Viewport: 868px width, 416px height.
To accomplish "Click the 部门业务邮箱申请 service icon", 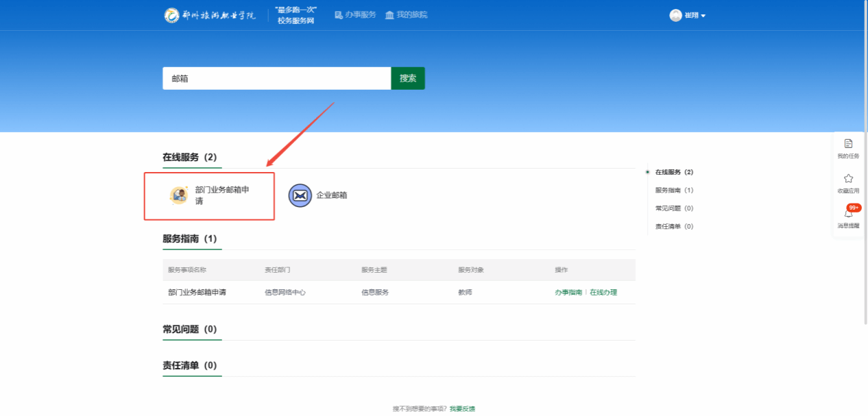I will pyautogui.click(x=179, y=195).
